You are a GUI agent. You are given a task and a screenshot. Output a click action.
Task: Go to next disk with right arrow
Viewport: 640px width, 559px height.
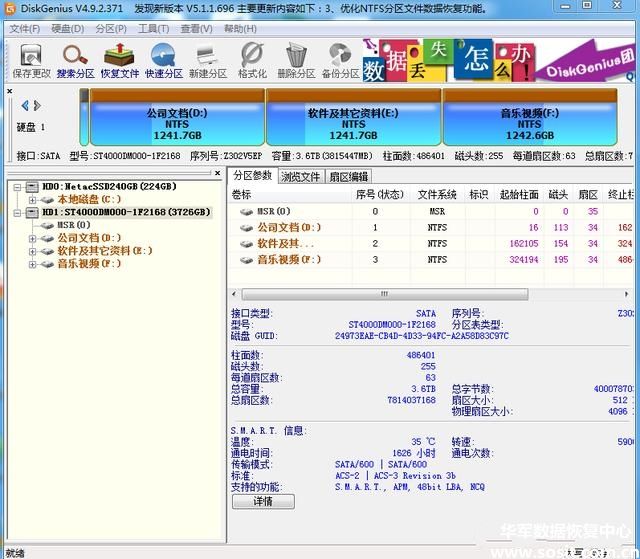click(x=38, y=105)
